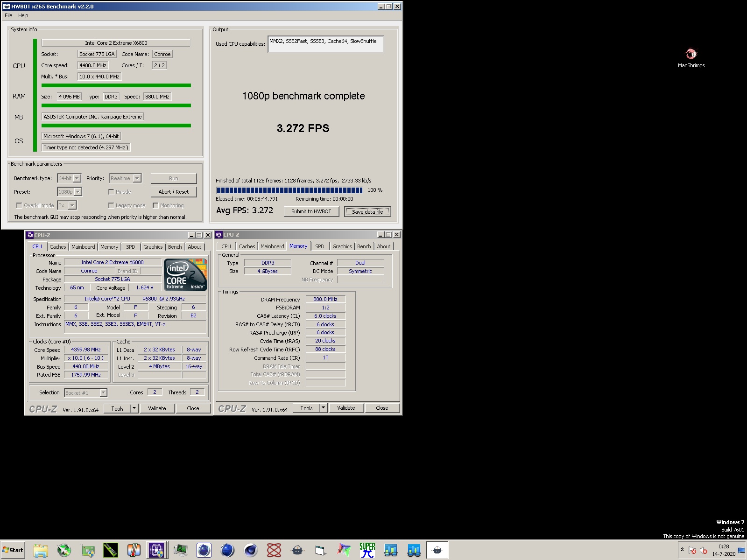Open the Action Center flag tray icon

pos(692,550)
